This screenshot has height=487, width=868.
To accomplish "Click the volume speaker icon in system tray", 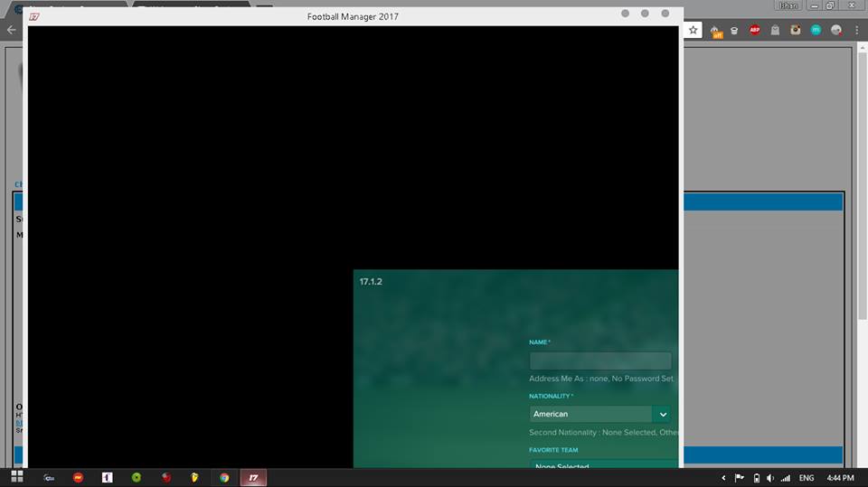I will [x=770, y=477].
